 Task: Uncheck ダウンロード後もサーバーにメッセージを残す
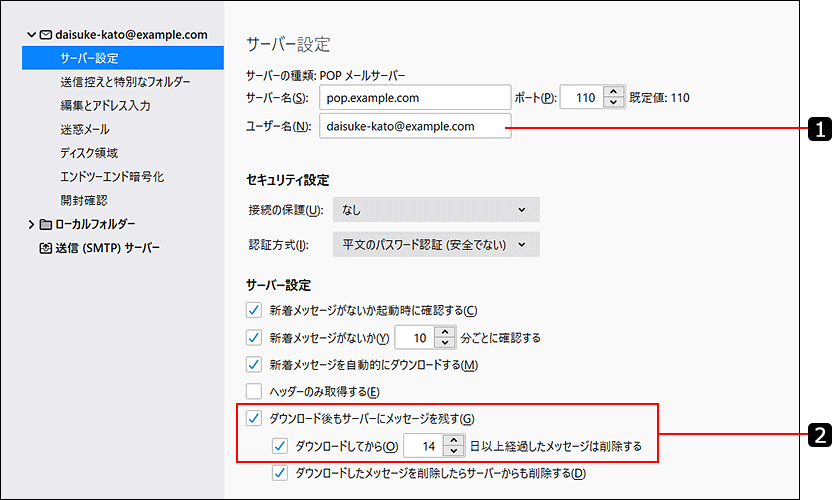click(253, 418)
